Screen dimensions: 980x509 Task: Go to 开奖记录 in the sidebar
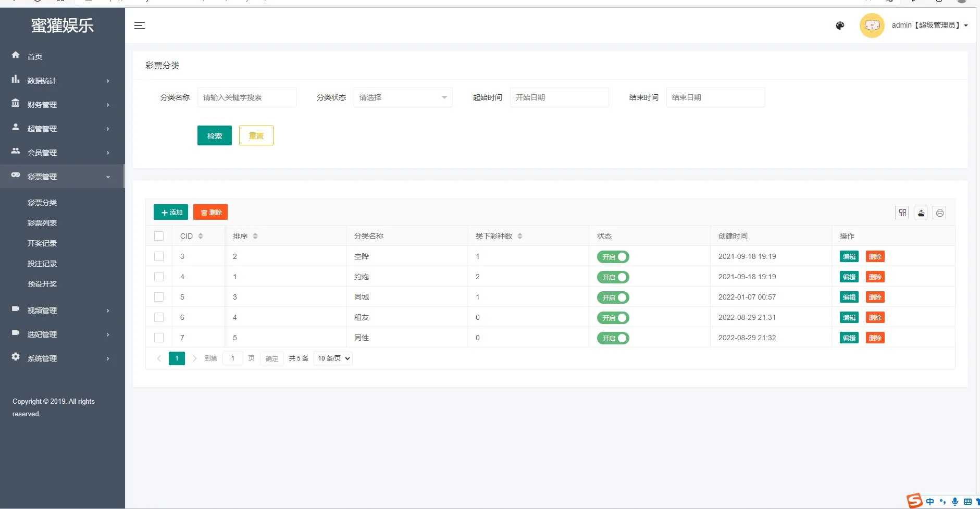click(x=42, y=243)
